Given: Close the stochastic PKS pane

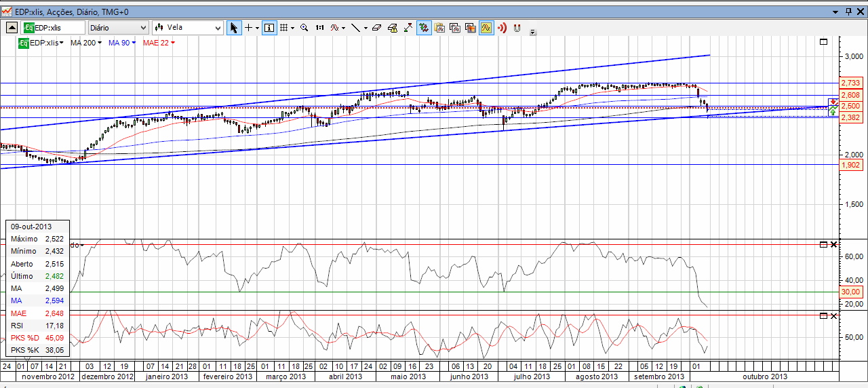Looking at the screenshot, I should (833, 316).
